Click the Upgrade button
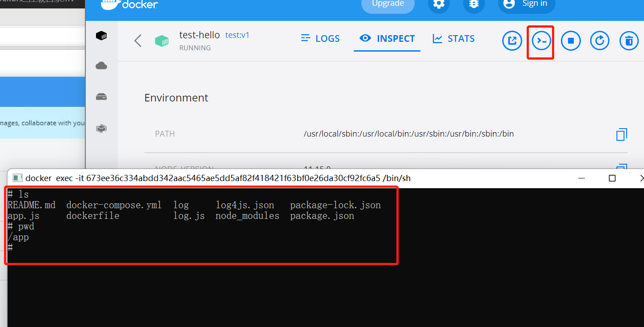This screenshot has height=327, width=644. click(388, 4)
